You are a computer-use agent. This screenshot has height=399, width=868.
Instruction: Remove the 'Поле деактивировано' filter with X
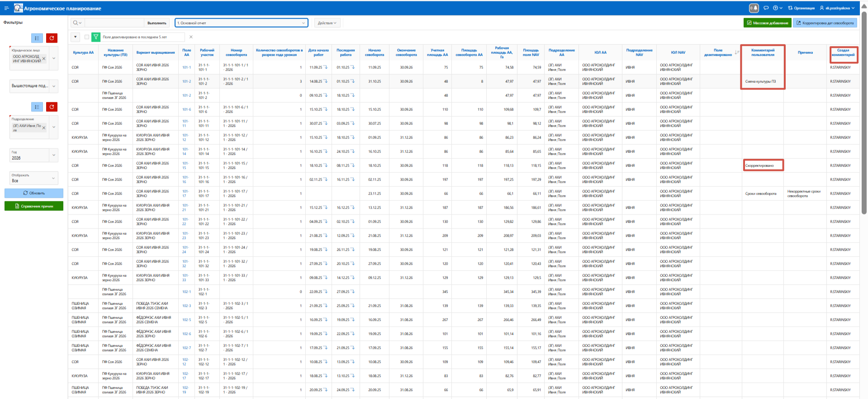[x=191, y=37]
